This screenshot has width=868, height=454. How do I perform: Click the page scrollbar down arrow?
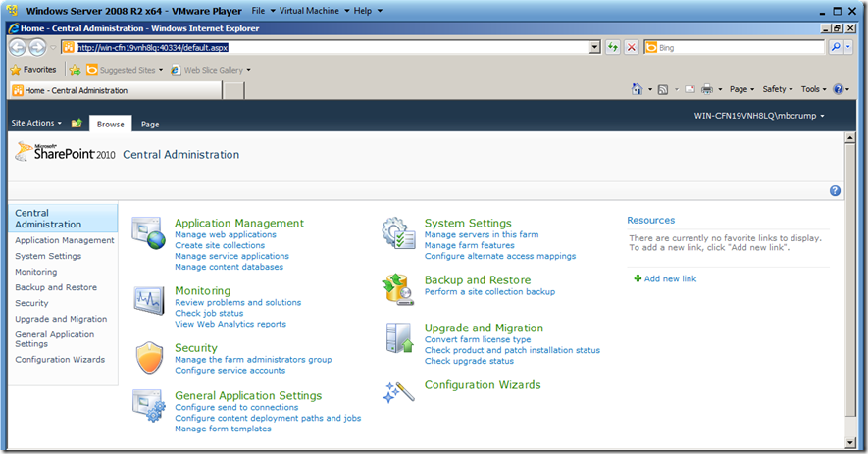850,442
